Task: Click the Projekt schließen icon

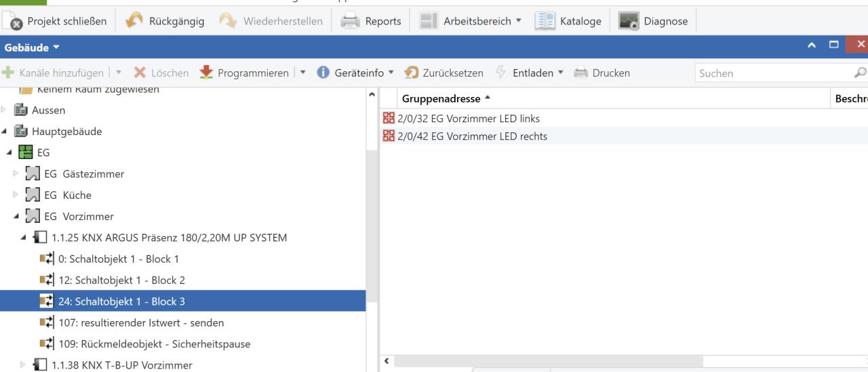Action: pos(14,21)
